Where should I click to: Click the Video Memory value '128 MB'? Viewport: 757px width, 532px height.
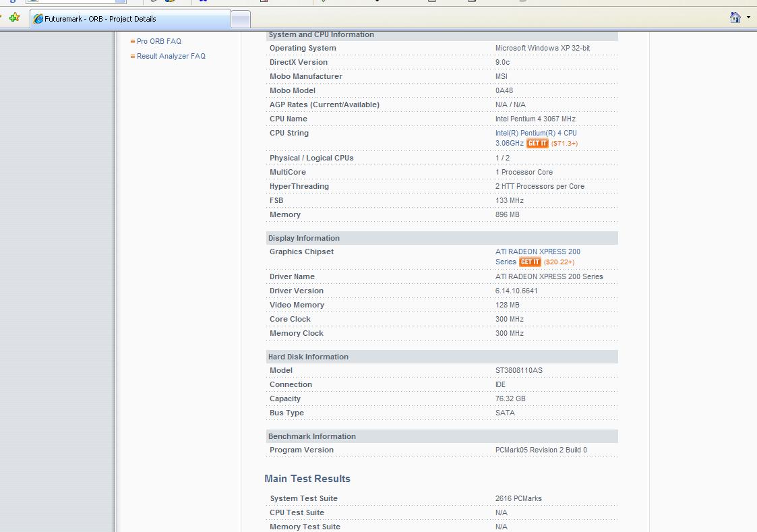[508, 305]
